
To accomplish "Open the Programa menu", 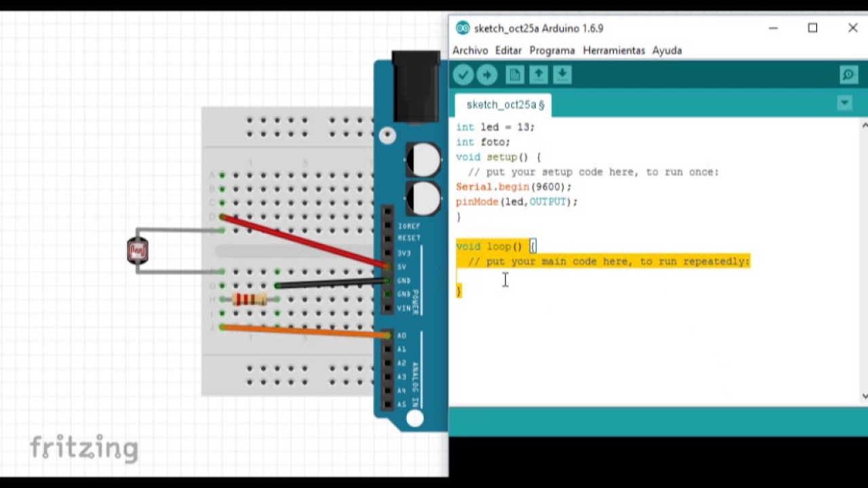I will tap(552, 50).
